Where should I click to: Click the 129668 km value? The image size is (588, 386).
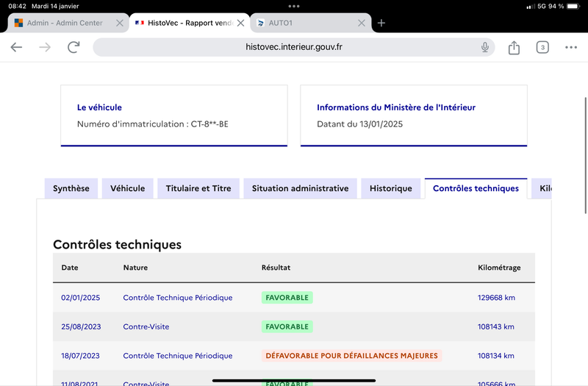(496, 298)
